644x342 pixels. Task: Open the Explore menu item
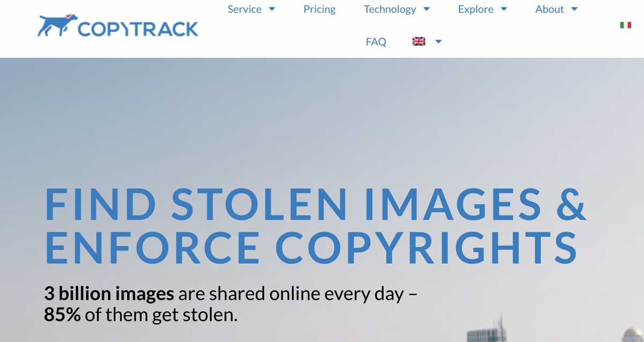475,9
